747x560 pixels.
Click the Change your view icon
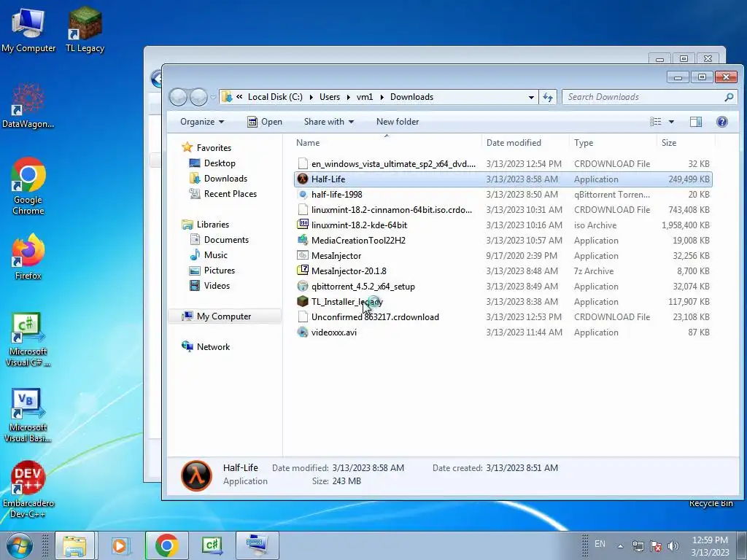pos(656,122)
